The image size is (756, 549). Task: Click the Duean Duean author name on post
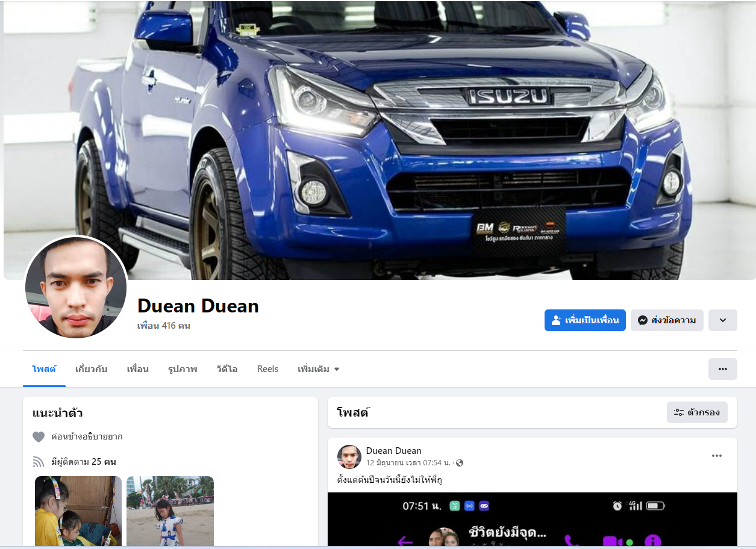(x=394, y=451)
